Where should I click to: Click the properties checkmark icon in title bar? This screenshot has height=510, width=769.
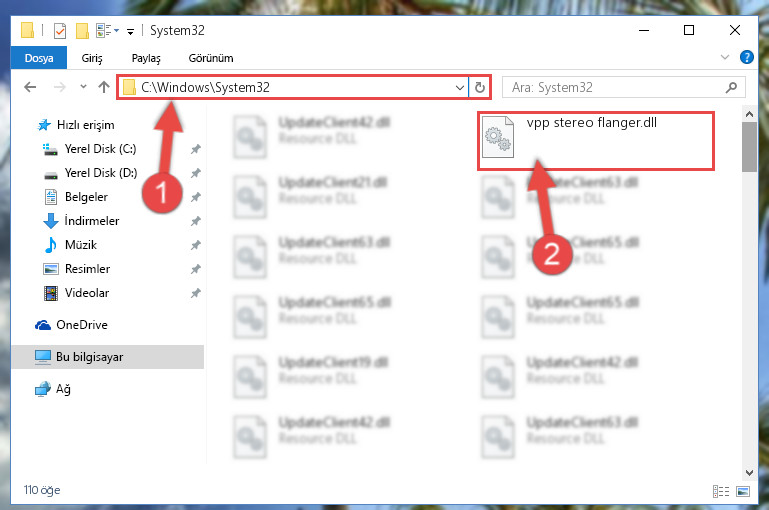point(60,31)
